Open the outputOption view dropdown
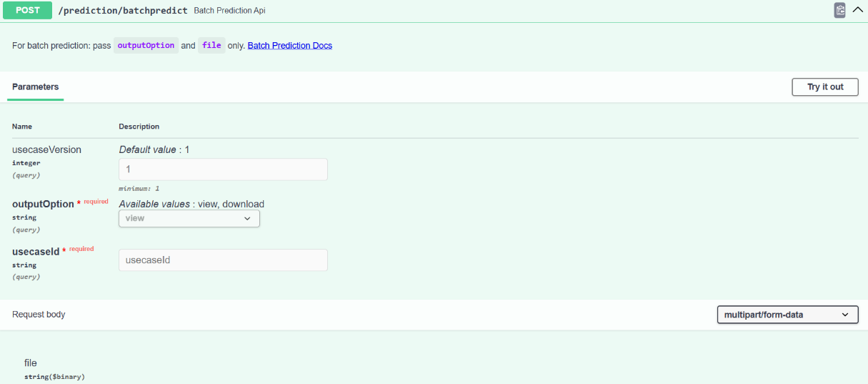This screenshot has height=384, width=868. (189, 218)
